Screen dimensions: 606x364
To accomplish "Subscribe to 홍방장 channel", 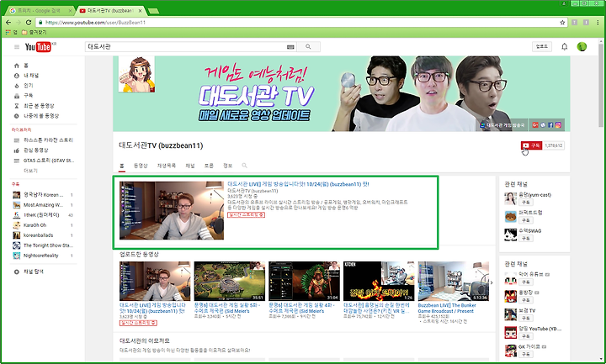I will pos(526,300).
